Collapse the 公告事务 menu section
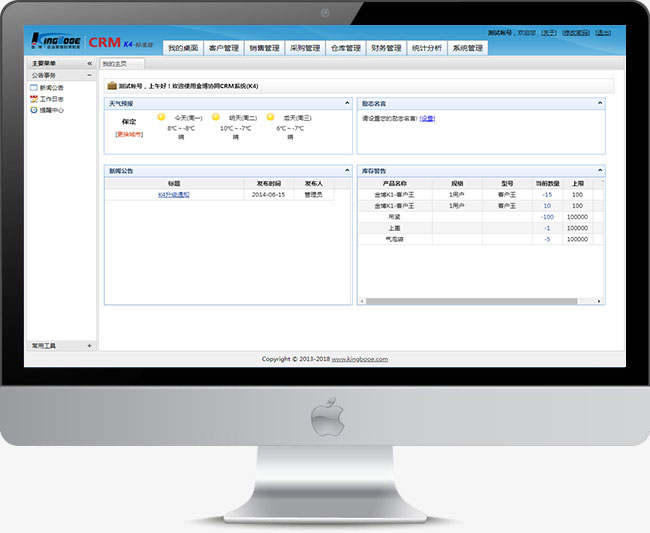The image size is (650, 533). click(x=90, y=75)
